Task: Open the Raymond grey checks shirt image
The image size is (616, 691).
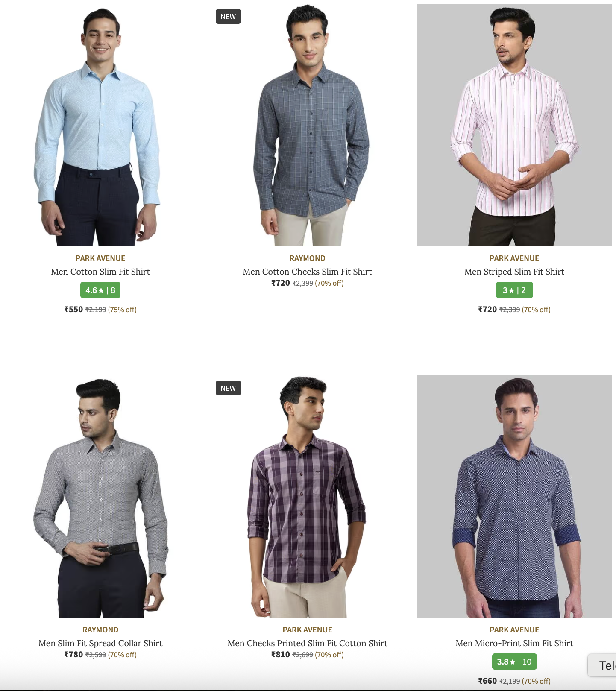Action: click(308, 125)
